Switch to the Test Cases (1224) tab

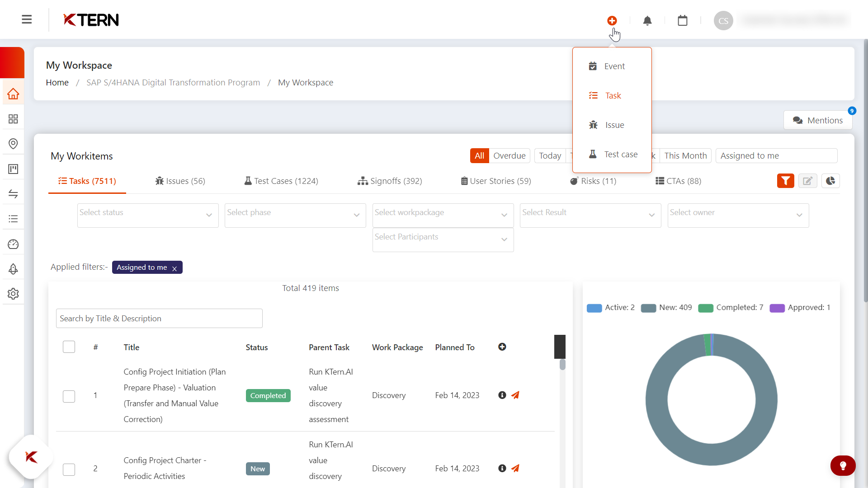point(281,181)
